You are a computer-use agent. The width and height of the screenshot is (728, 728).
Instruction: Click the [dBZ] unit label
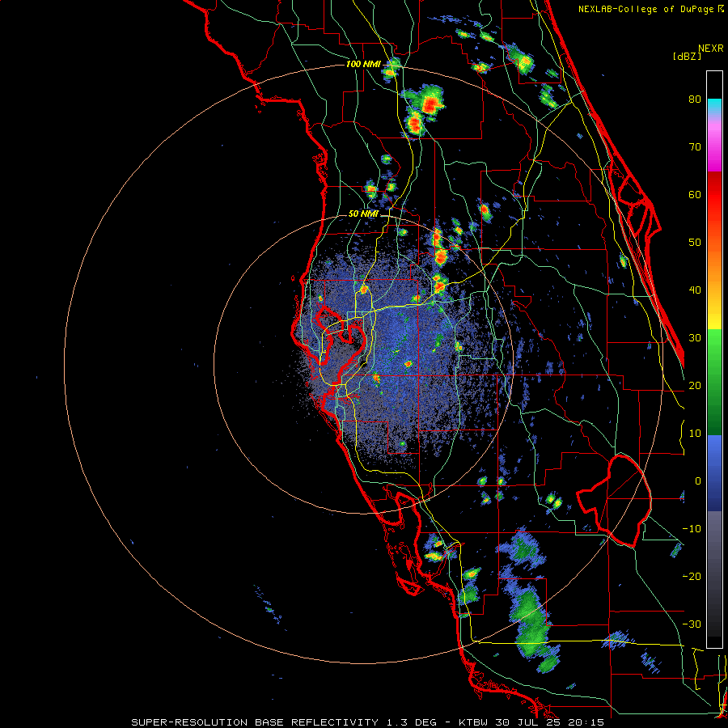coord(687,57)
